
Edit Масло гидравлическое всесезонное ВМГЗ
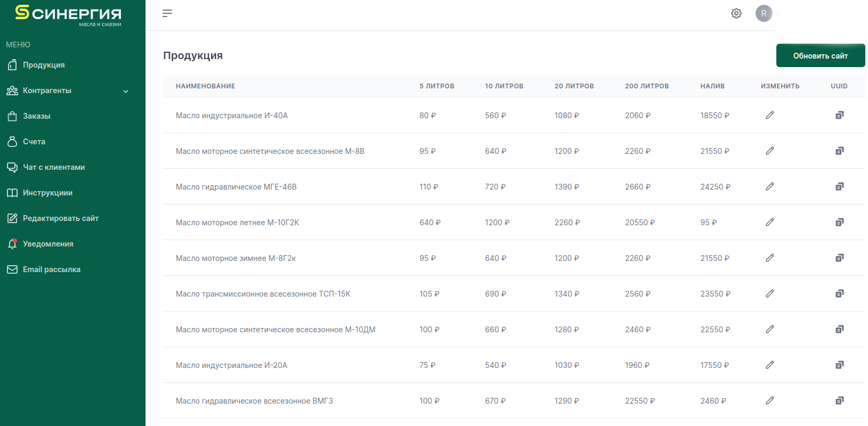pyautogui.click(x=770, y=400)
